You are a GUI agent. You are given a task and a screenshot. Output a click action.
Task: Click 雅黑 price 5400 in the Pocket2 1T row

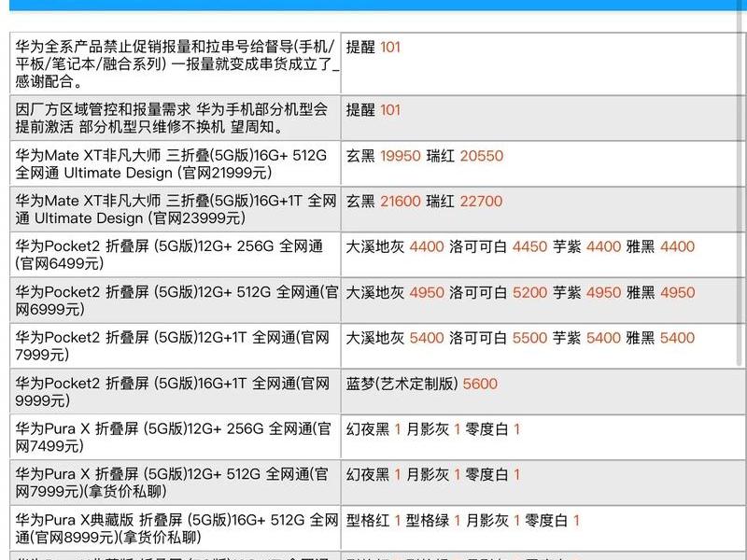coord(678,338)
